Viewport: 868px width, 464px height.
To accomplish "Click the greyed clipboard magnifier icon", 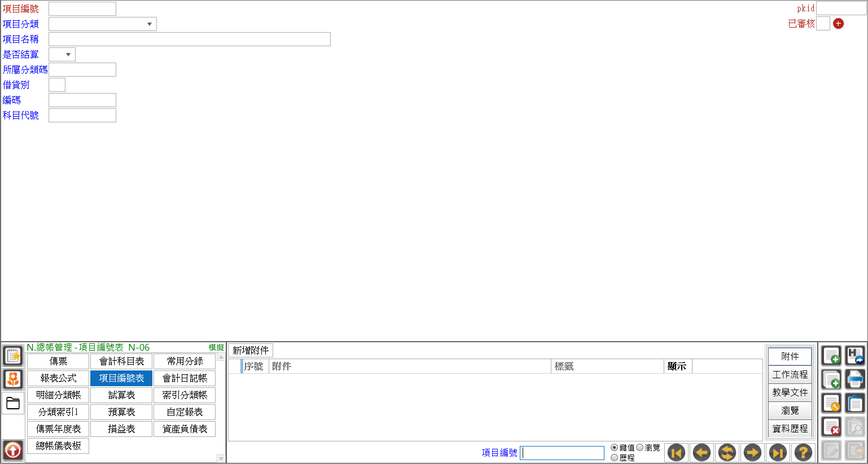I will tap(855, 427).
